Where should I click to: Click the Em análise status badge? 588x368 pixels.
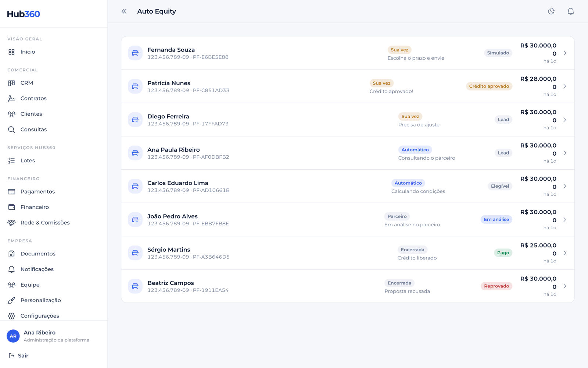tap(496, 220)
